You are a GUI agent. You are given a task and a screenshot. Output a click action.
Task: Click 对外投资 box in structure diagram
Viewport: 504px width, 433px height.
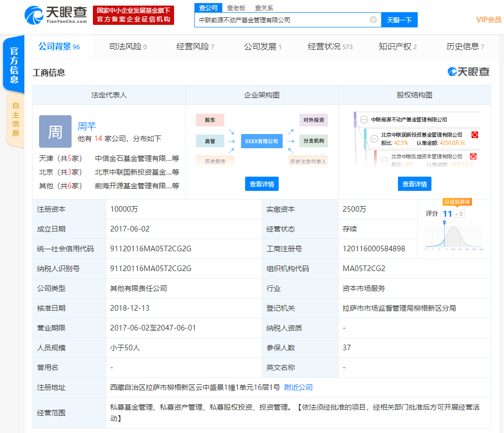[314, 120]
